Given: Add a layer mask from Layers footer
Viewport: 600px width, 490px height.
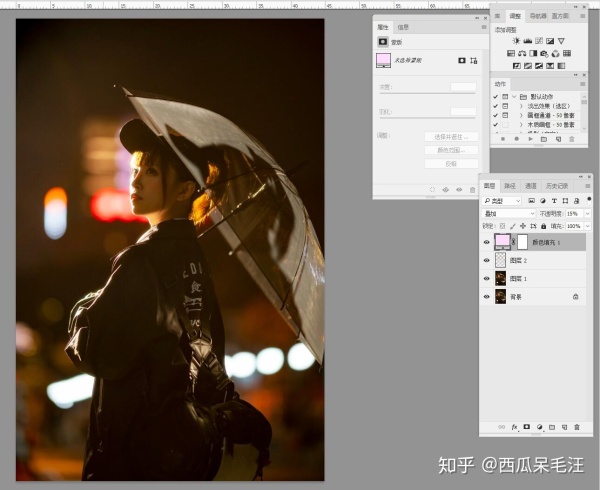Looking at the screenshot, I should tap(527, 427).
